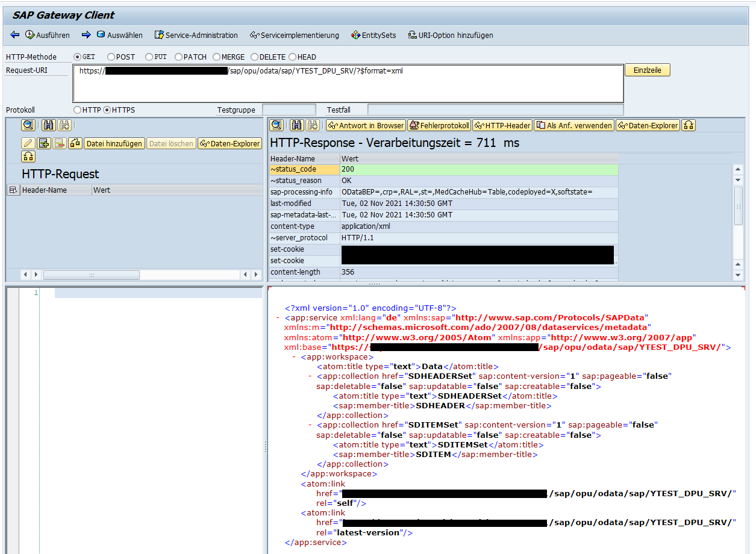This screenshot has height=554, width=756.
Task: Open Service-Administration
Action: tap(196, 35)
